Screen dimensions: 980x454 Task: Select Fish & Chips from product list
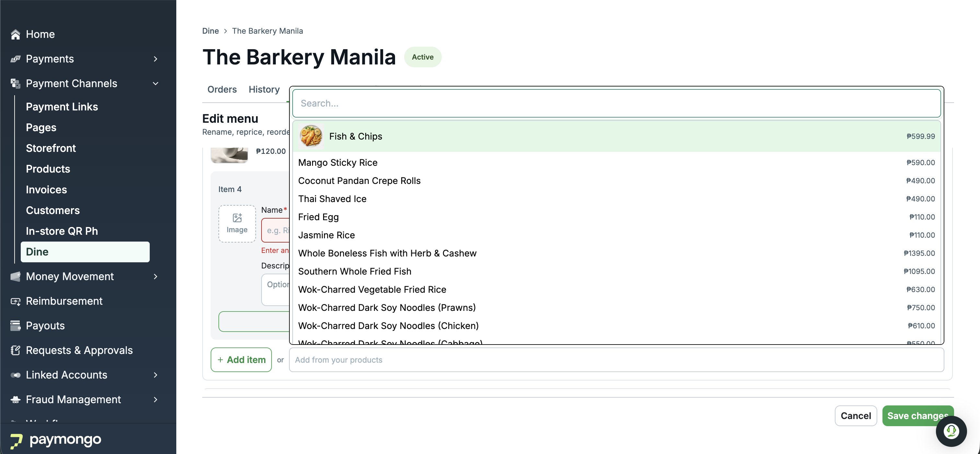pyautogui.click(x=616, y=136)
